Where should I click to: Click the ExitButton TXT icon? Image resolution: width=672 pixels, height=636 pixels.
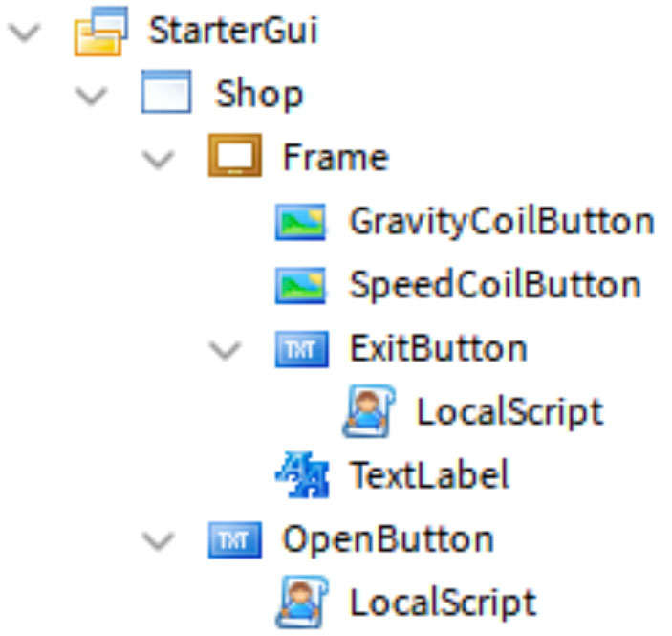pyautogui.click(x=302, y=349)
